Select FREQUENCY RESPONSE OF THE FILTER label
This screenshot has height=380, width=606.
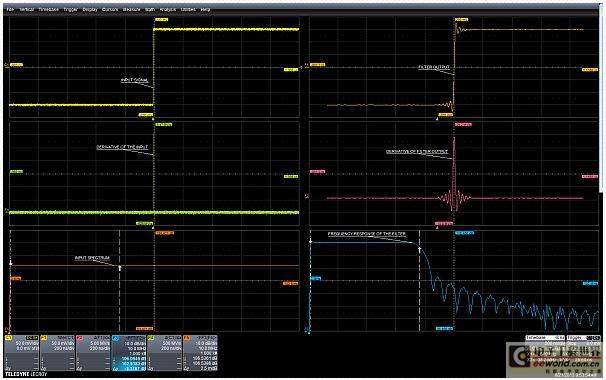367,234
